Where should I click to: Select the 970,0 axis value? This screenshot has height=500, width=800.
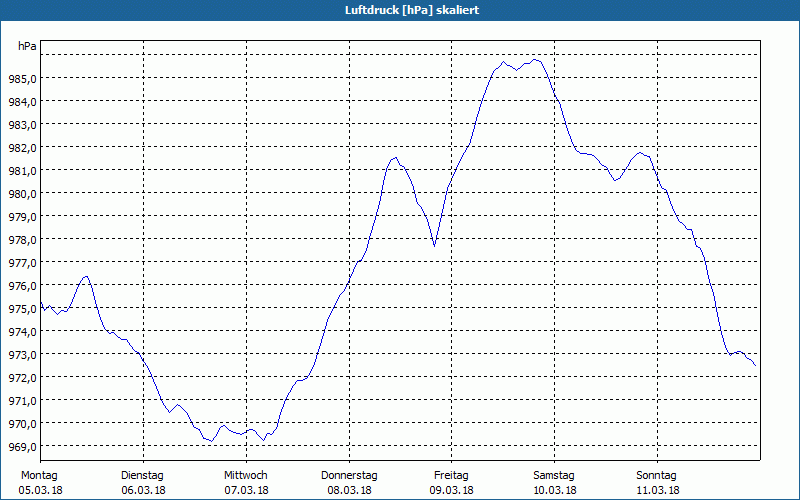22,423
